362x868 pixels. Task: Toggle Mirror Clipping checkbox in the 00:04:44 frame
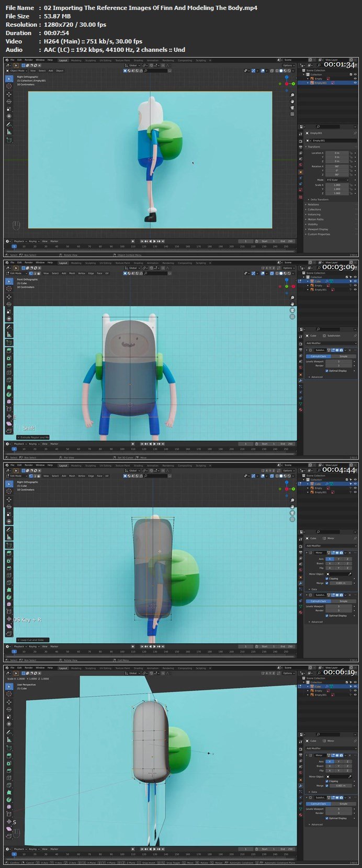click(327, 578)
